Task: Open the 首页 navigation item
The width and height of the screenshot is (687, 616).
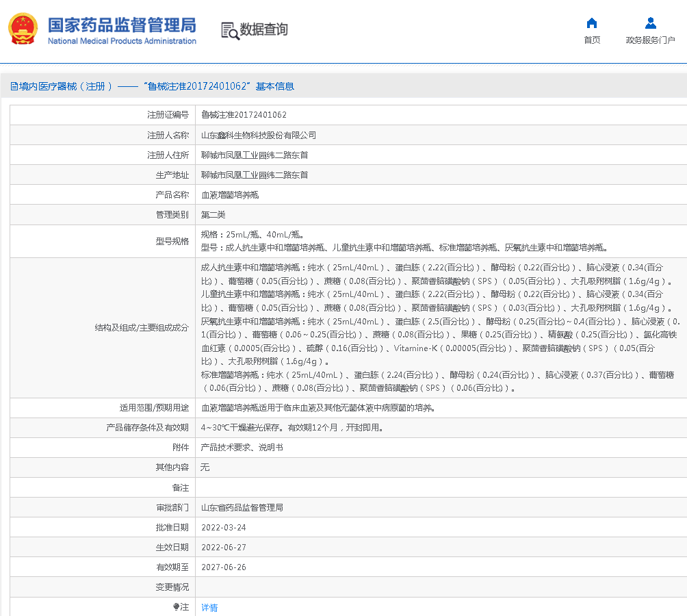Action: 592,40
